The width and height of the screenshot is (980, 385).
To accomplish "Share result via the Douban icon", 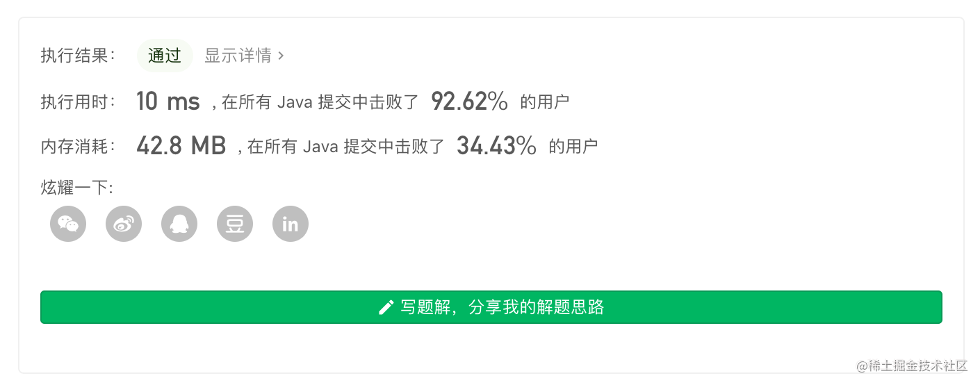I will 235,224.
